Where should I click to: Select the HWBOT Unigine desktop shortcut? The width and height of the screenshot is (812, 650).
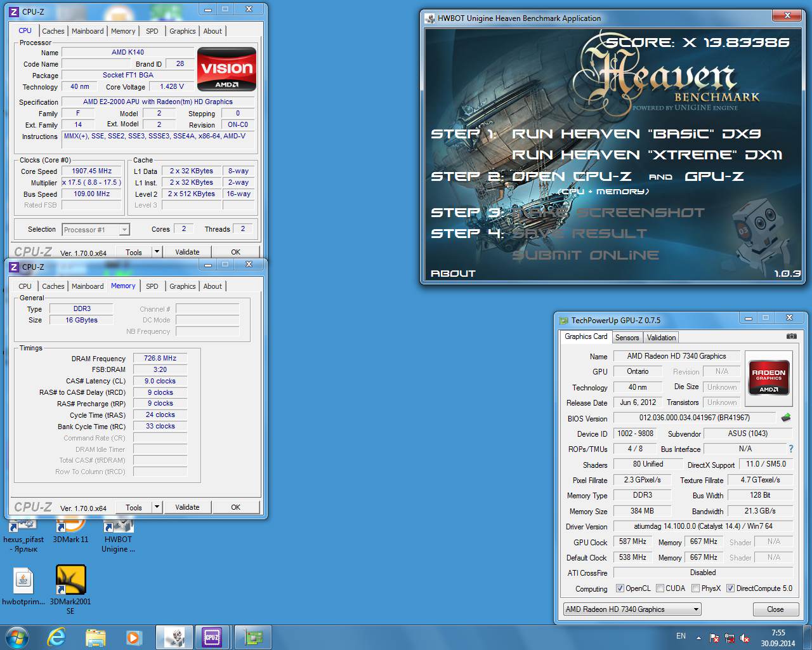pyautogui.click(x=119, y=534)
